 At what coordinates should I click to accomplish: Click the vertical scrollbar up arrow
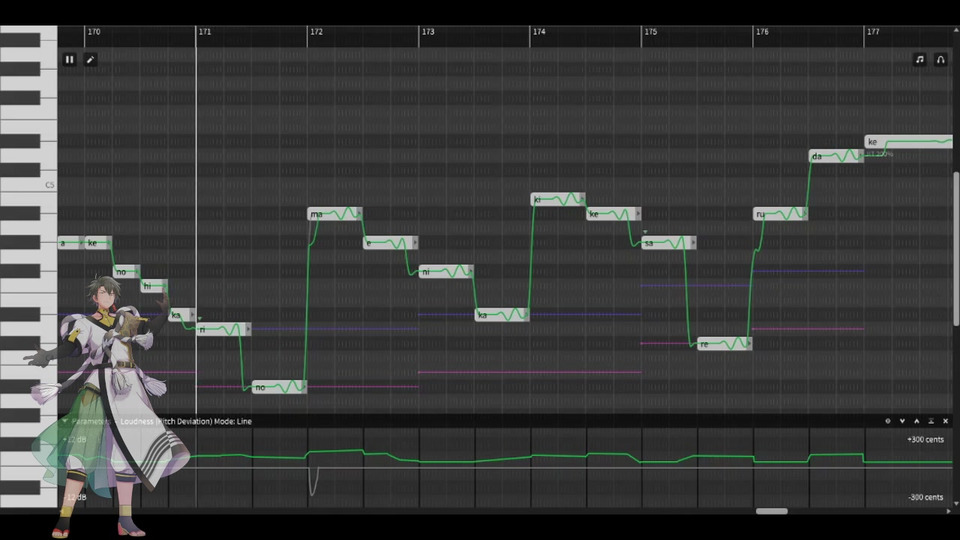(956, 30)
